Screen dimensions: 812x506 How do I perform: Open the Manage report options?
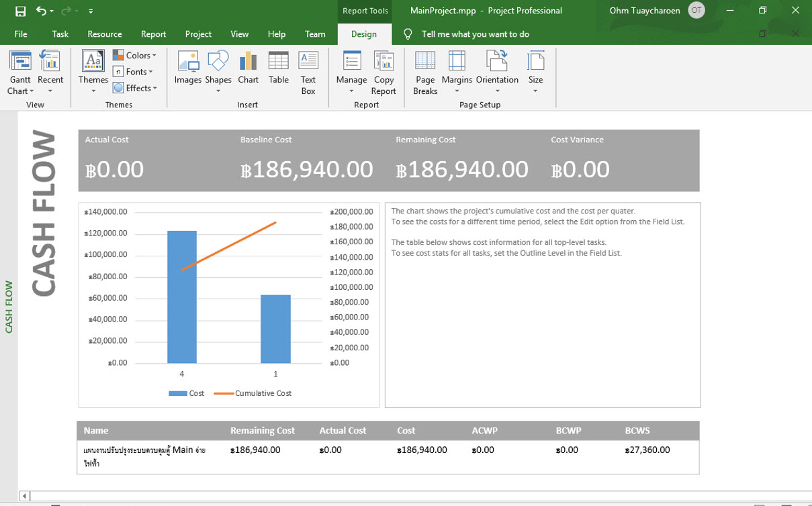pos(351,70)
